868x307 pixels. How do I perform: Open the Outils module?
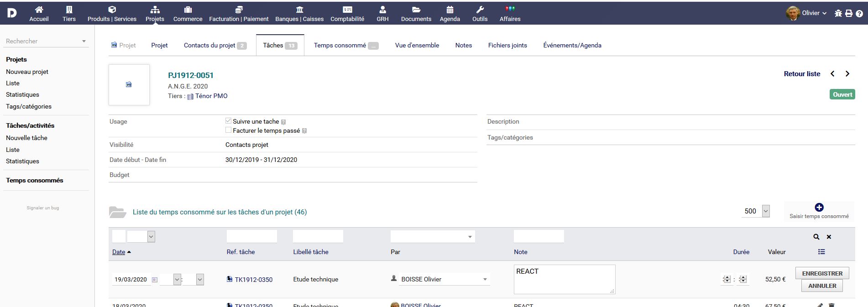pos(480,14)
